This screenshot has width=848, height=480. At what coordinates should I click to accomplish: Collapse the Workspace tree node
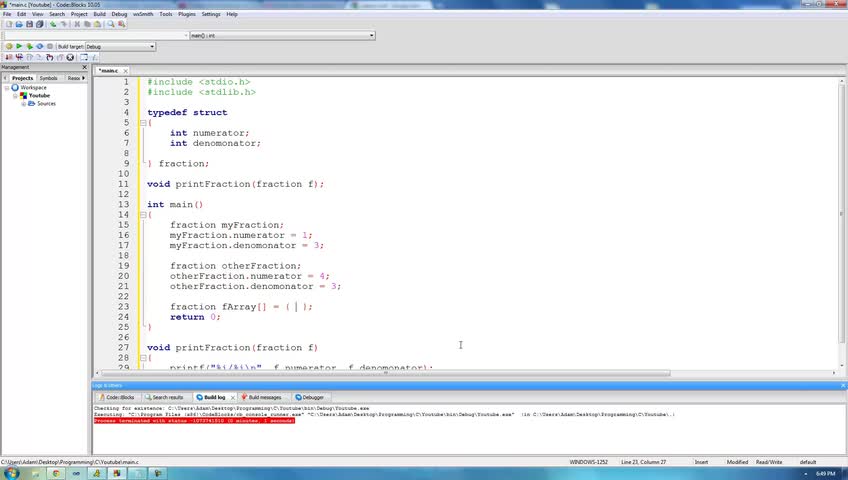[7, 88]
